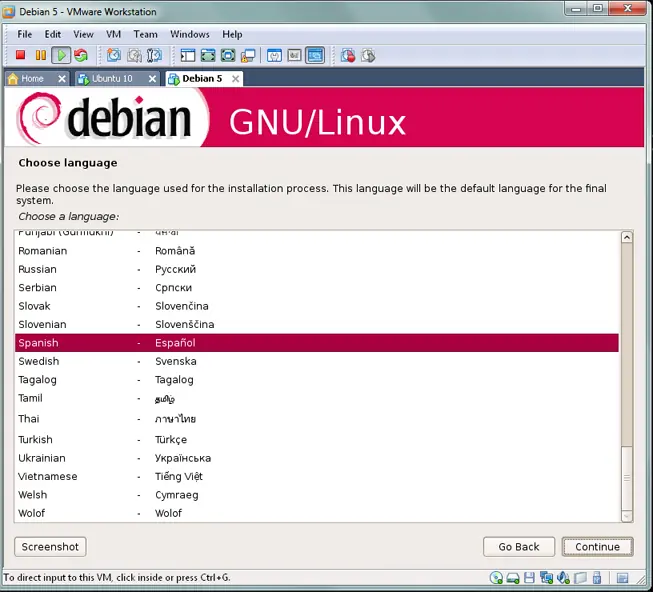This screenshot has width=653, height=592.
Task: Click the Quick Switch mode icon
Action: (228, 55)
